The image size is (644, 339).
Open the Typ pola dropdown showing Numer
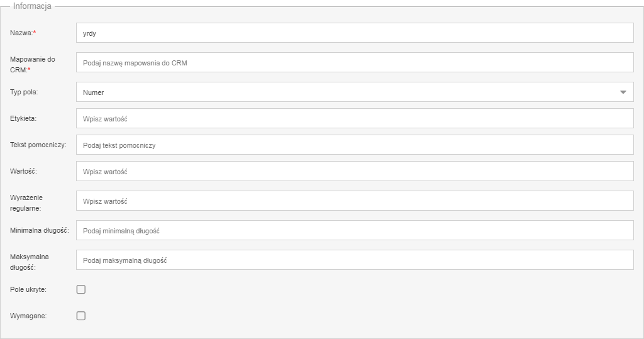[x=355, y=92]
